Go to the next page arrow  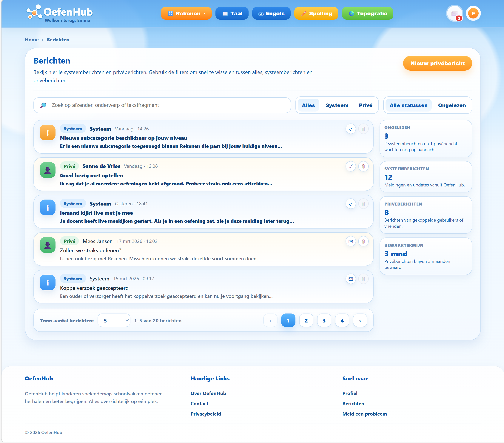click(360, 320)
